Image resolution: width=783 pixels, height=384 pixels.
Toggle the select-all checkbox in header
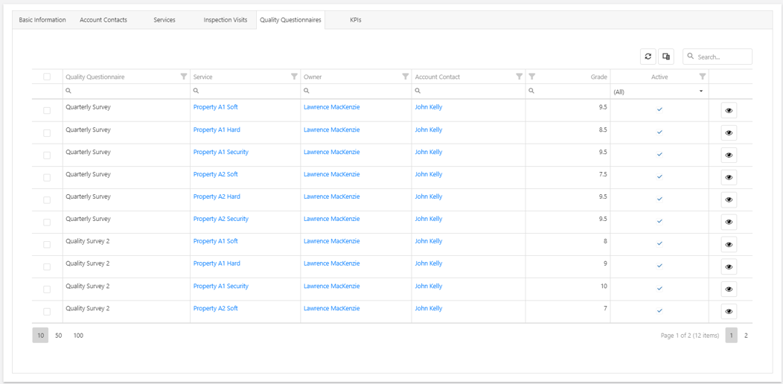click(x=47, y=76)
